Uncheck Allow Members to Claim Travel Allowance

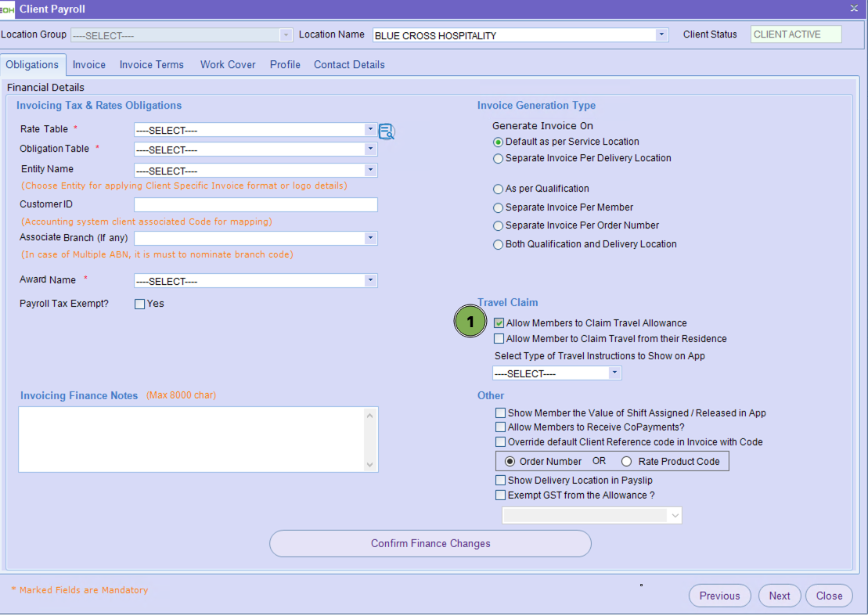(x=499, y=322)
